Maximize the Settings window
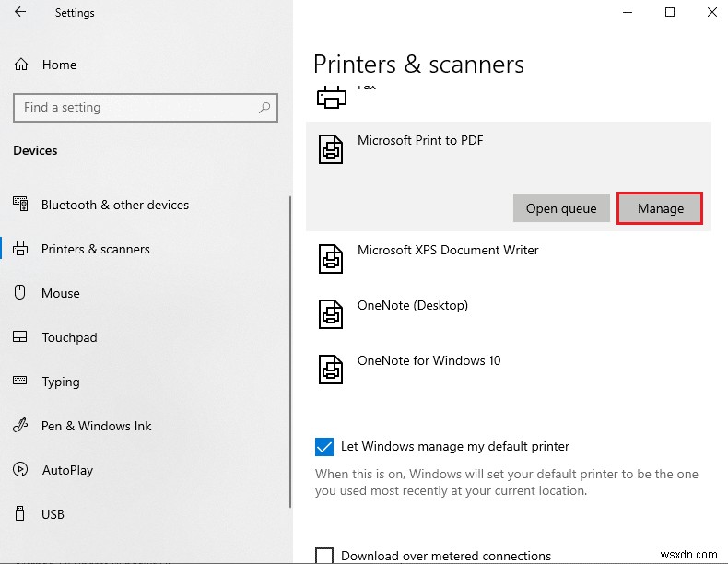 (x=670, y=13)
